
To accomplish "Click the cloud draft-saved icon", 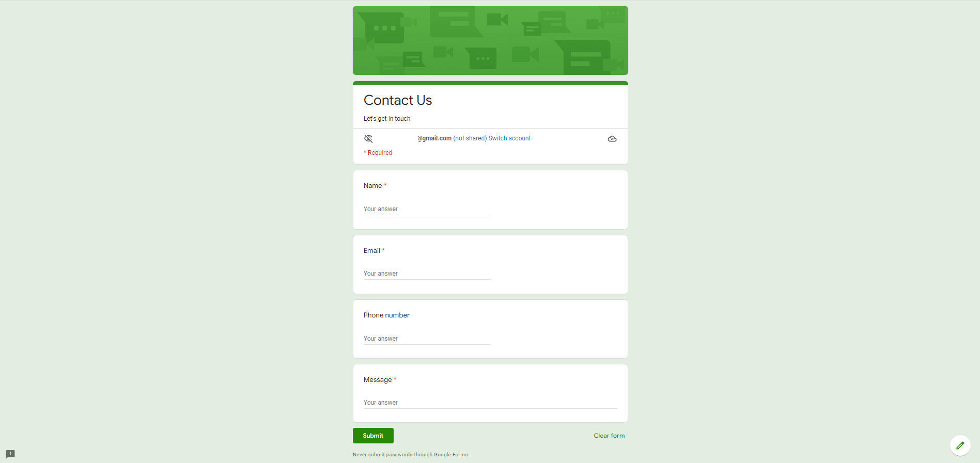I will (612, 139).
